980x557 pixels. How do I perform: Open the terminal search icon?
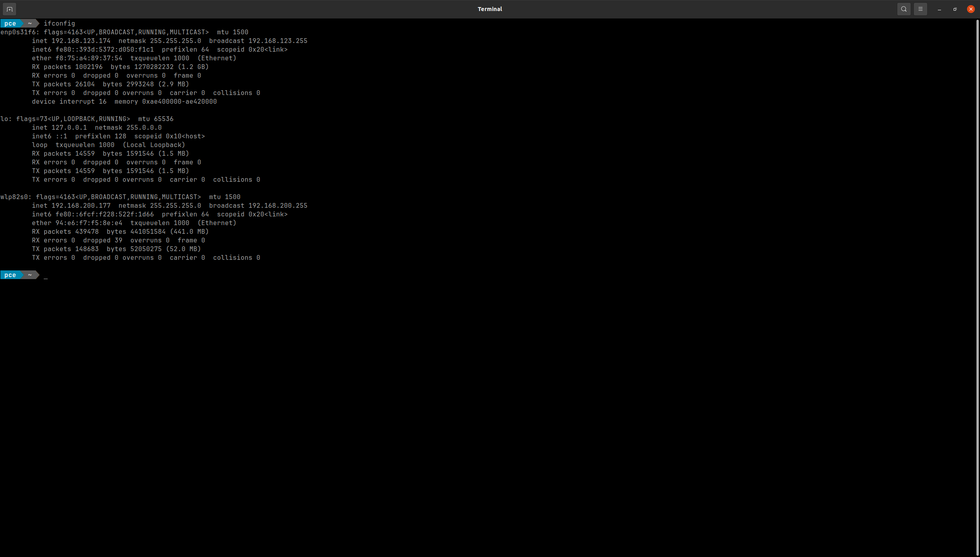904,9
